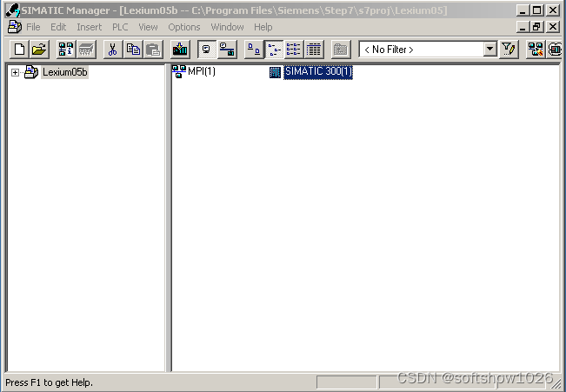Toggle the Offline view button
Image resolution: width=566 pixels, height=392 pixels.
[x=206, y=50]
